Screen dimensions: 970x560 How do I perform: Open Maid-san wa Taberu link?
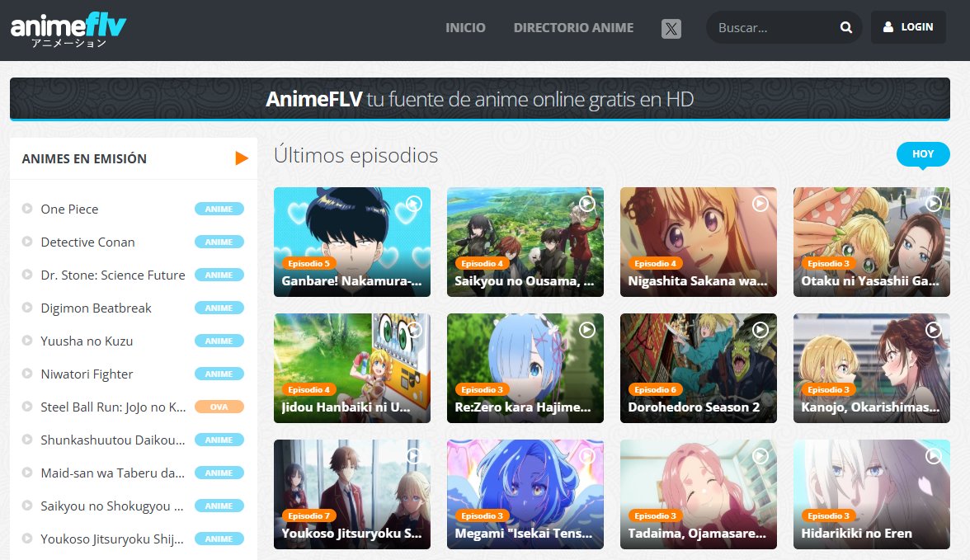click(x=112, y=473)
